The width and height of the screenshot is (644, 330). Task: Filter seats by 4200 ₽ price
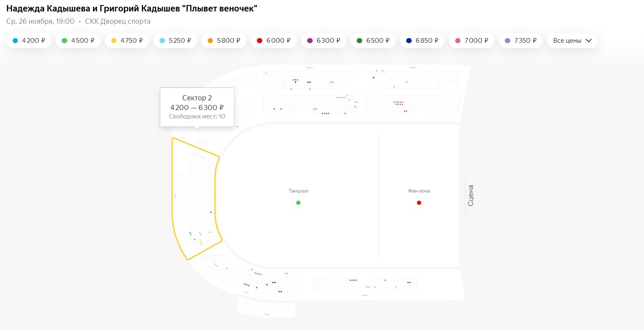pyautogui.click(x=29, y=41)
